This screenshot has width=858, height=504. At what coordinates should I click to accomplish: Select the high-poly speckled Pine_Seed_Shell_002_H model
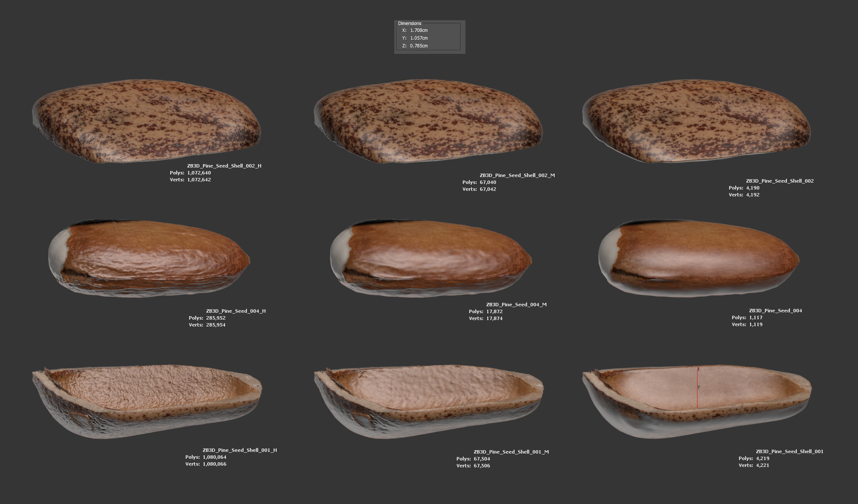[147, 121]
